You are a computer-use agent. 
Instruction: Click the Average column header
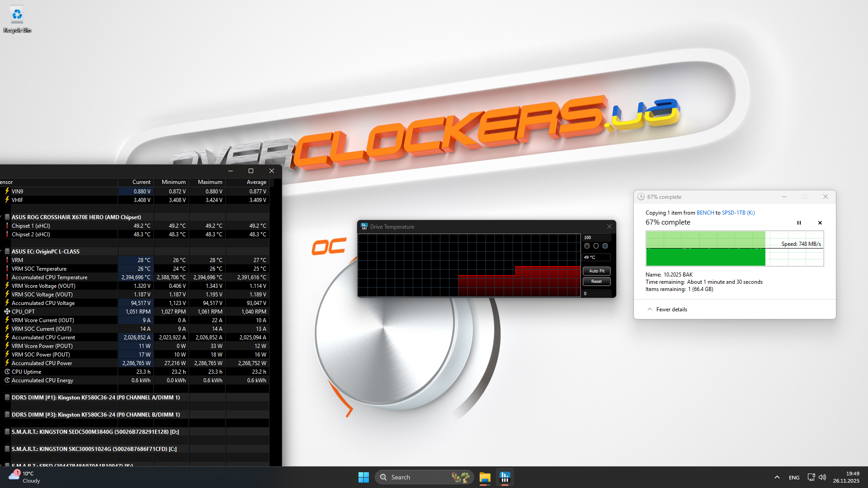click(256, 182)
